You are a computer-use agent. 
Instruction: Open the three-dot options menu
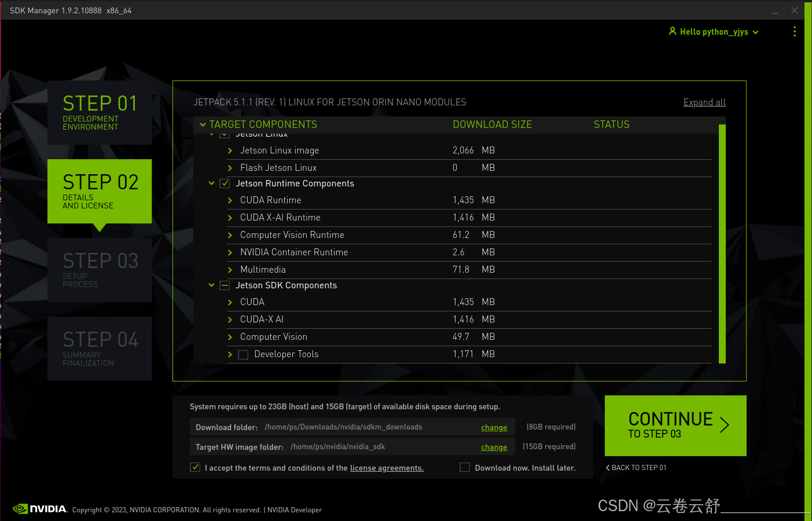point(794,32)
